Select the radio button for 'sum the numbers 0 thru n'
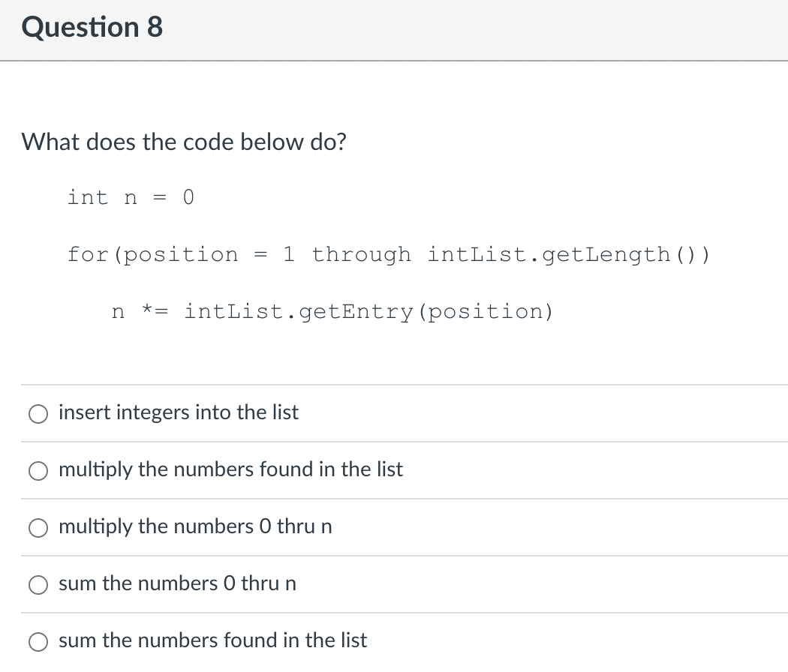788x672 pixels. (x=38, y=585)
